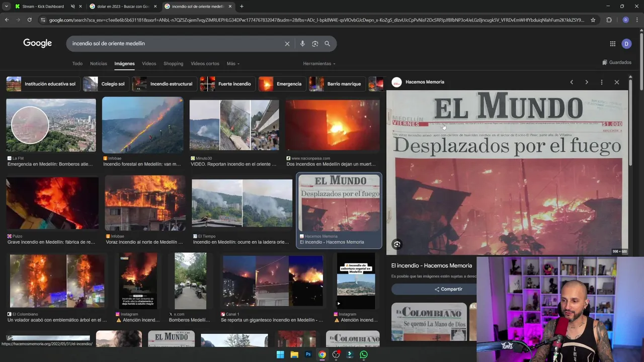Bookmark this page with star icon

point(593,20)
